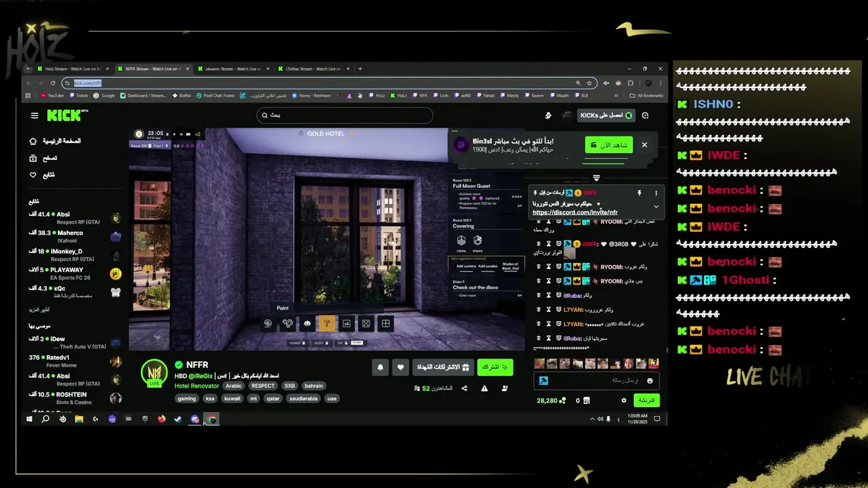Follow NFFR with the heart button
Screen dimensions: 868x488
point(400,367)
